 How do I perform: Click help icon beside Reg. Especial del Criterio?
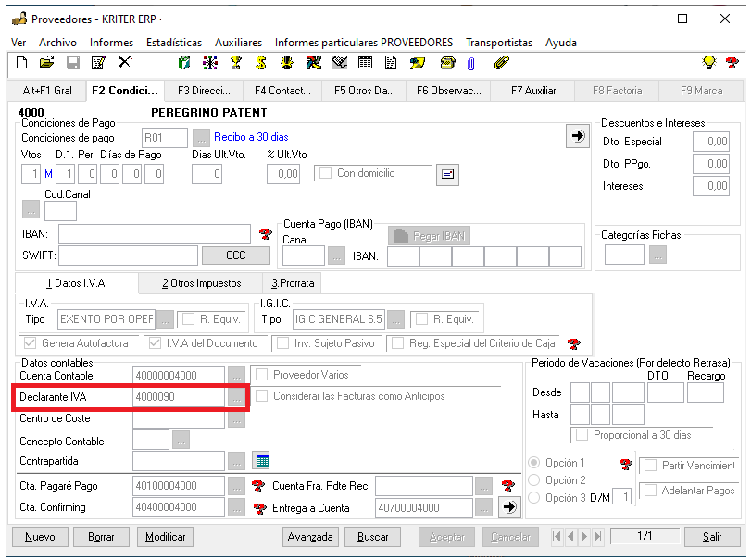573,343
